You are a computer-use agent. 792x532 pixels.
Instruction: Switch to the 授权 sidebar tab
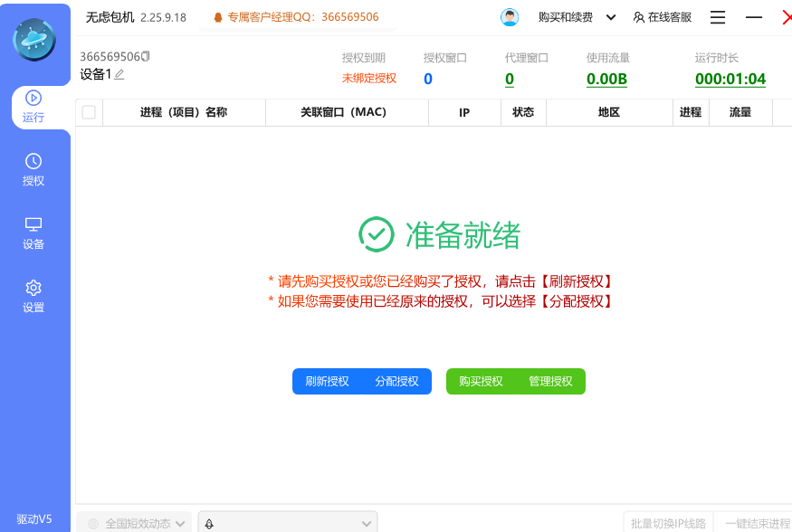coord(33,169)
